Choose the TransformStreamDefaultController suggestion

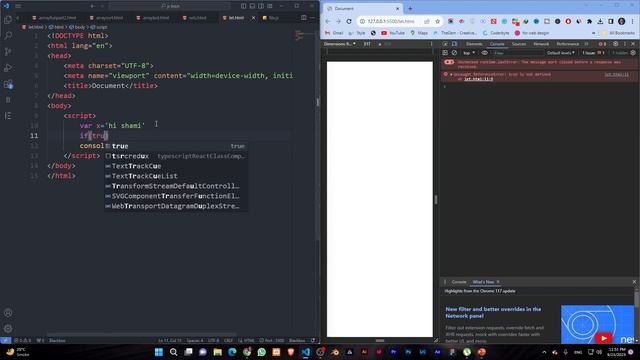point(176,186)
